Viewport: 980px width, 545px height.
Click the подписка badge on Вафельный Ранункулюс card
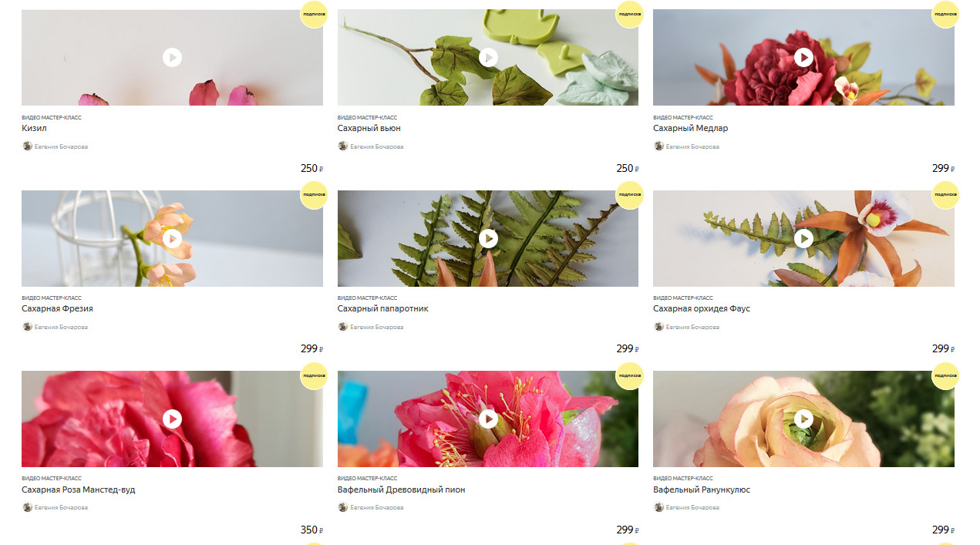click(x=945, y=375)
